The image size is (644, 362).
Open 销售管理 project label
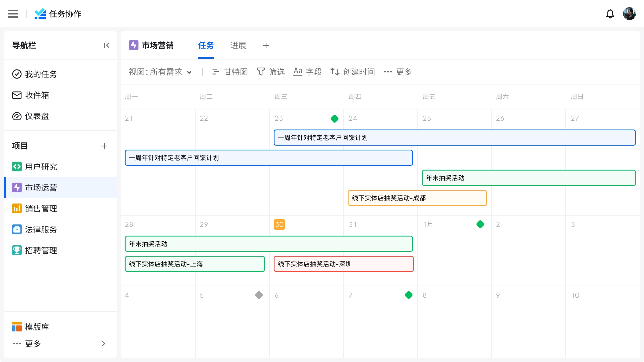(x=41, y=208)
